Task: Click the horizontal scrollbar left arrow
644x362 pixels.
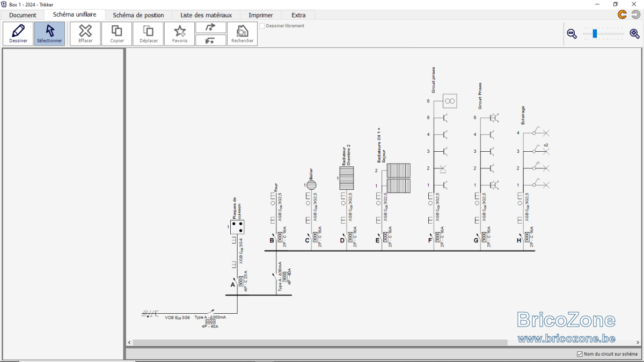Action: (129, 342)
